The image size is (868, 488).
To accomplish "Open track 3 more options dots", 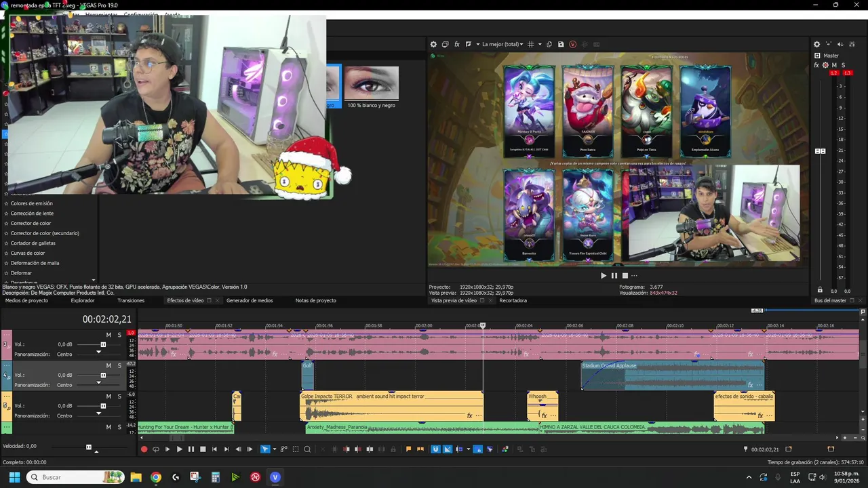I will [7, 335].
